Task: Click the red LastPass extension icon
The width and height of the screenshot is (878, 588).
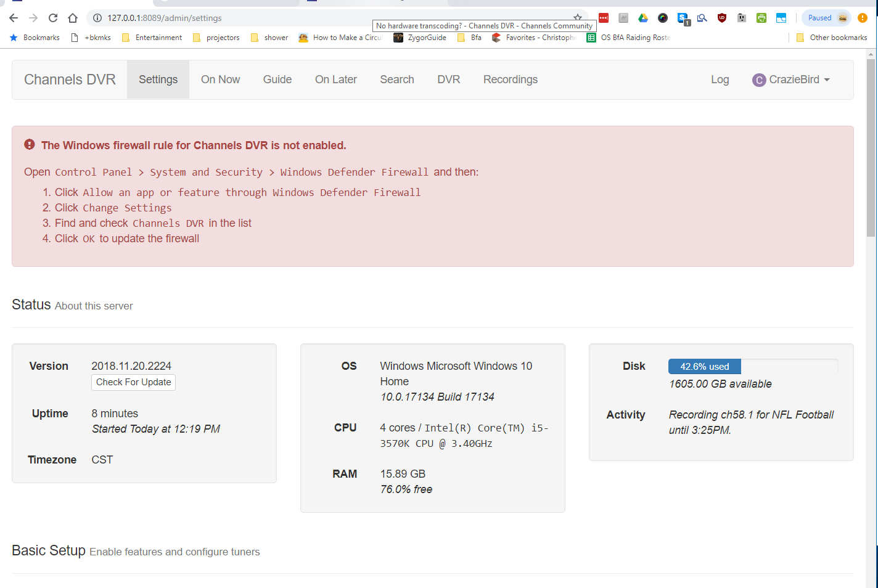Action: coord(604,18)
